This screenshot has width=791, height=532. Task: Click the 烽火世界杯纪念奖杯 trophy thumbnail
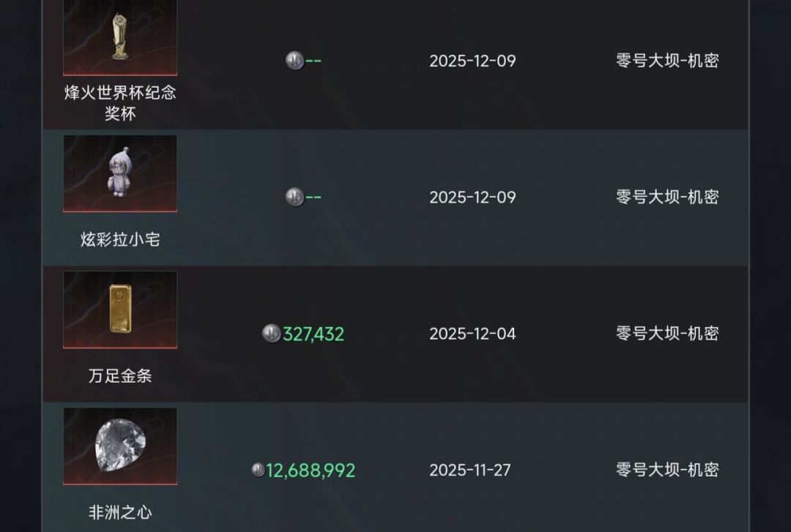(120, 37)
